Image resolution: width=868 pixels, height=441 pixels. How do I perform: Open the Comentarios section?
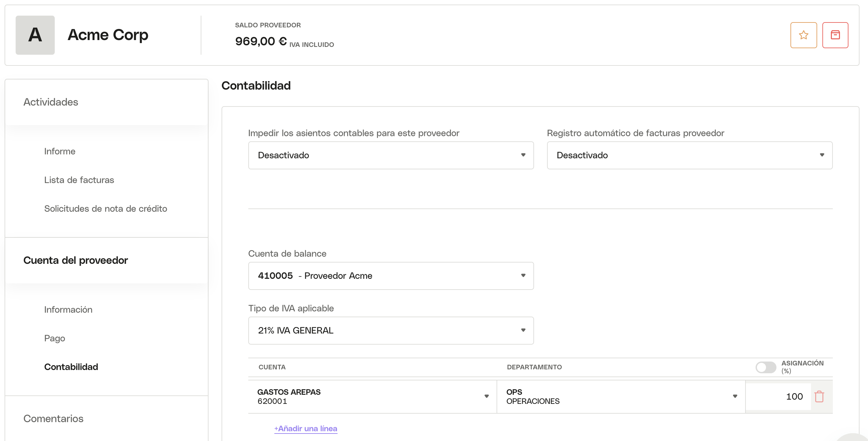(53, 419)
